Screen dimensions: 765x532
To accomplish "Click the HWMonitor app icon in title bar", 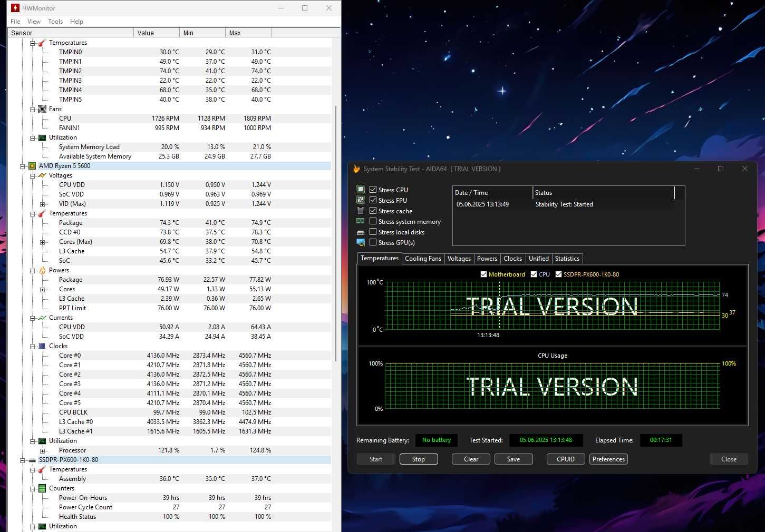I will pyautogui.click(x=15, y=8).
